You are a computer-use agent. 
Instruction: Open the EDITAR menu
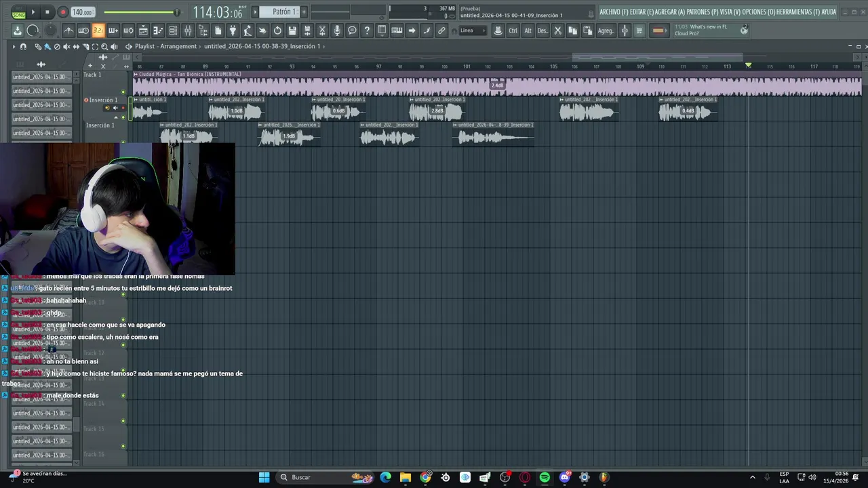click(642, 12)
